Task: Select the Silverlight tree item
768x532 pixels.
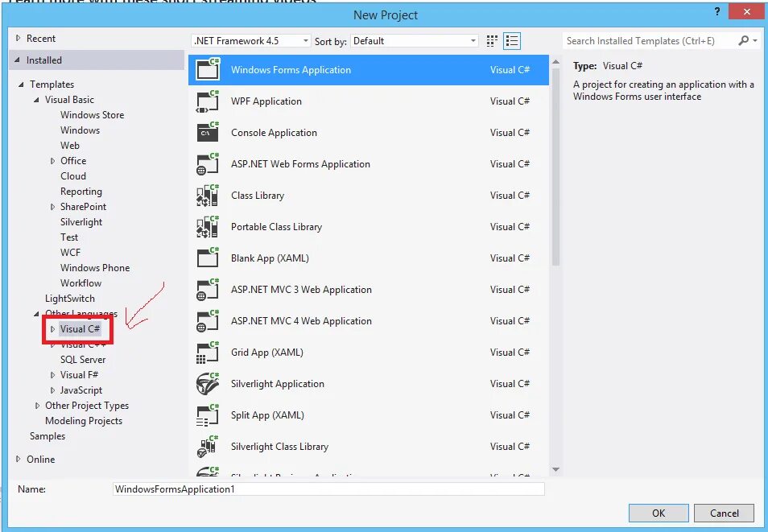Action: [x=81, y=222]
